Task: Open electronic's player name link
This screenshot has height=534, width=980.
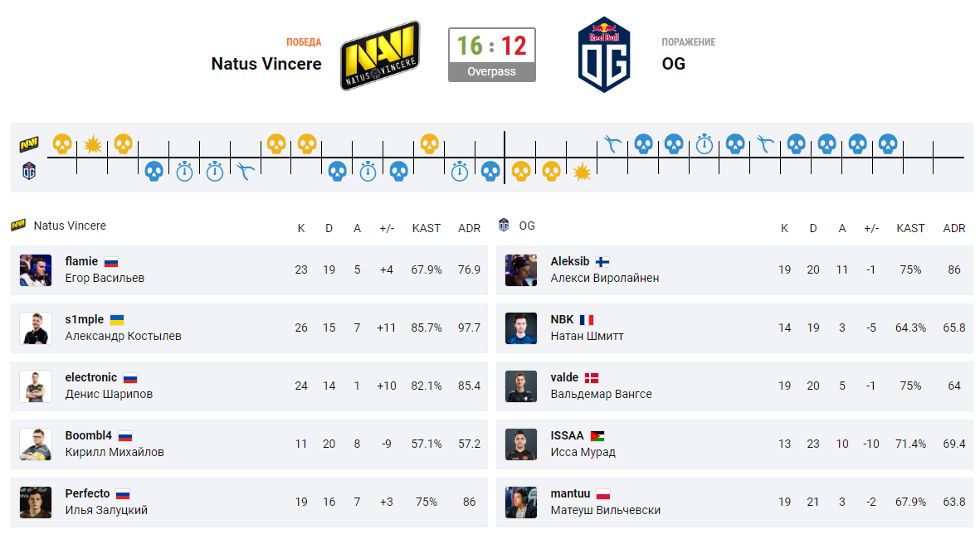Action: pos(91,377)
